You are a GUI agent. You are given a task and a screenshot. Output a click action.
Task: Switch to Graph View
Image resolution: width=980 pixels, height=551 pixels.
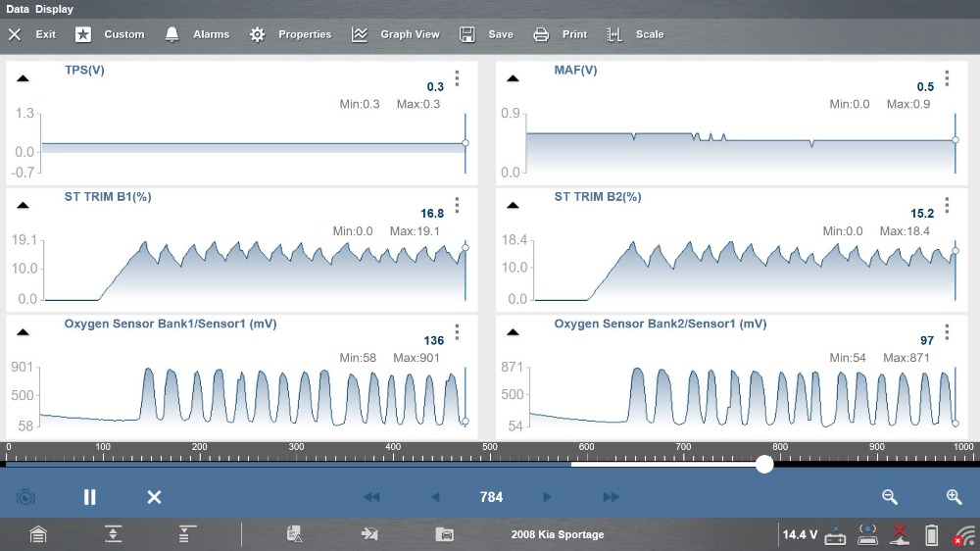coord(396,34)
